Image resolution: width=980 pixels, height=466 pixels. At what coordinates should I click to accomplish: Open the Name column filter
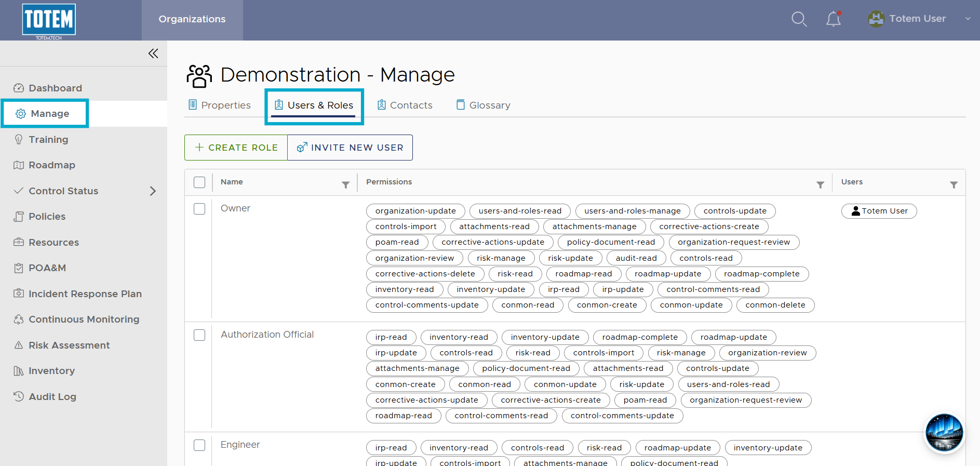[345, 185]
